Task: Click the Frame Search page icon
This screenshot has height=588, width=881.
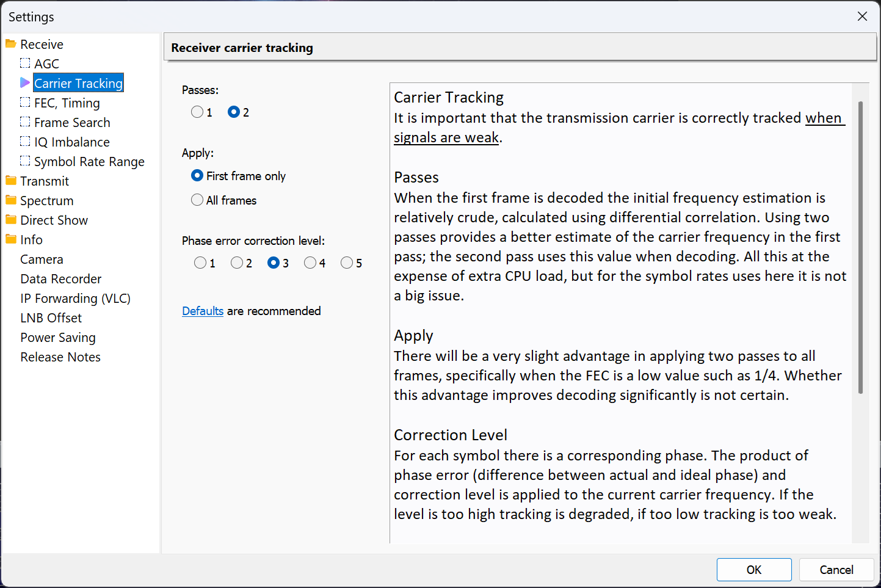Action: click(x=25, y=122)
